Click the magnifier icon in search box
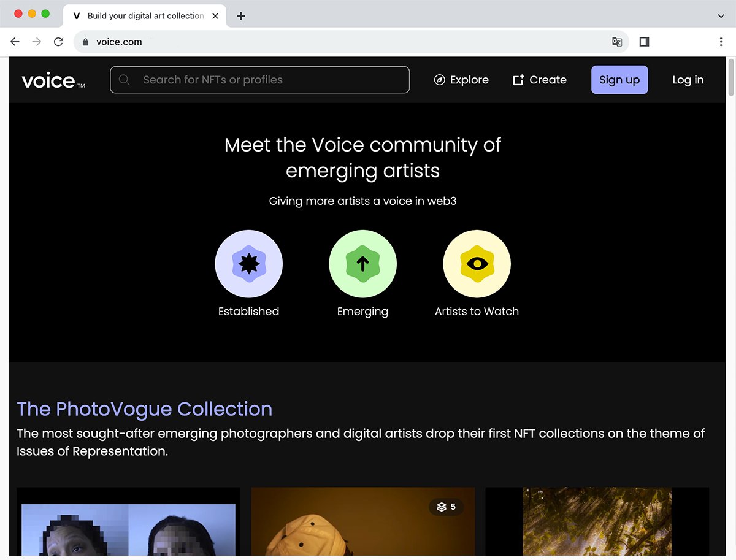 (x=125, y=80)
